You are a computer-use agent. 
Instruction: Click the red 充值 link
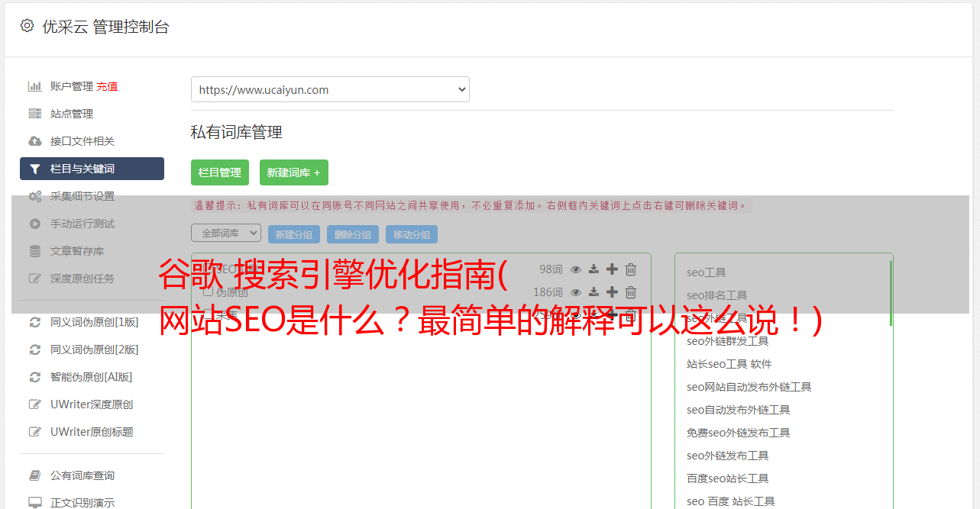tap(107, 86)
